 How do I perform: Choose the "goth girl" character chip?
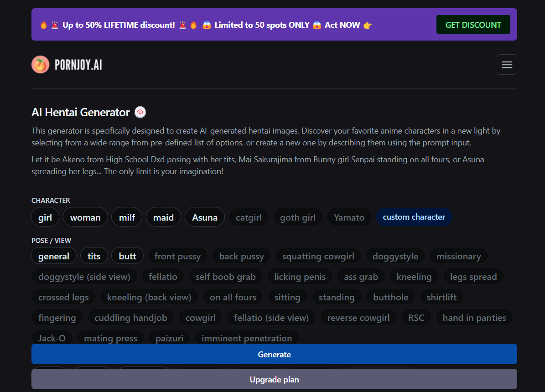[x=297, y=217]
